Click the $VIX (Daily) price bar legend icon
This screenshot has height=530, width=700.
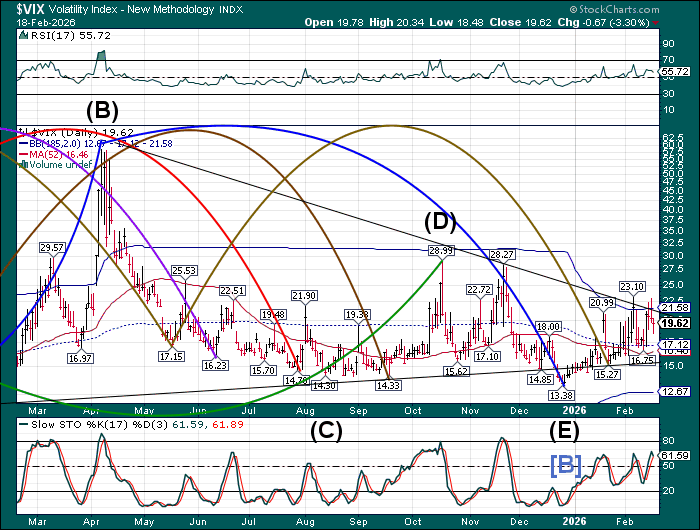pyautogui.click(x=20, y=130)
